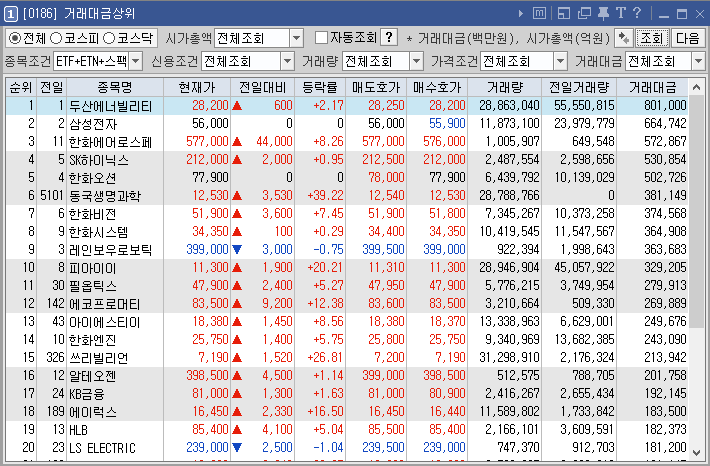Sort by the 종목명 column header
The height and width of the screenshot is (466, 710).
(115, 87)
